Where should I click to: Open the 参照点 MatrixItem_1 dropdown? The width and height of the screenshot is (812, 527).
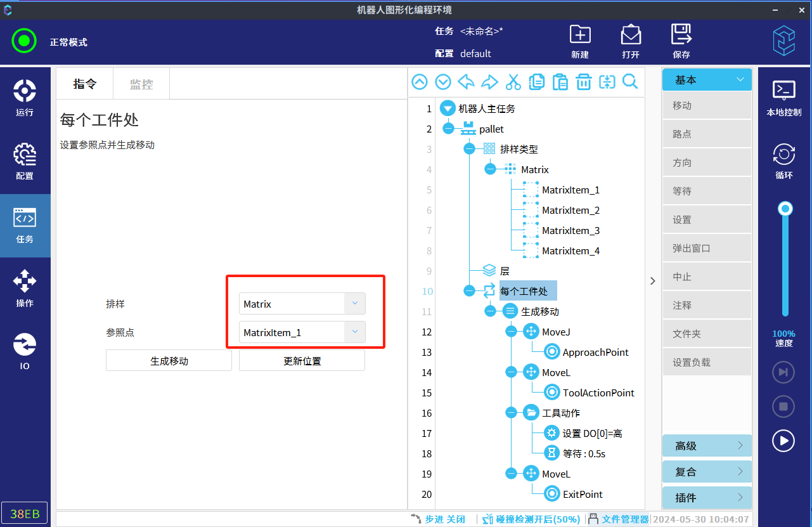354,332
